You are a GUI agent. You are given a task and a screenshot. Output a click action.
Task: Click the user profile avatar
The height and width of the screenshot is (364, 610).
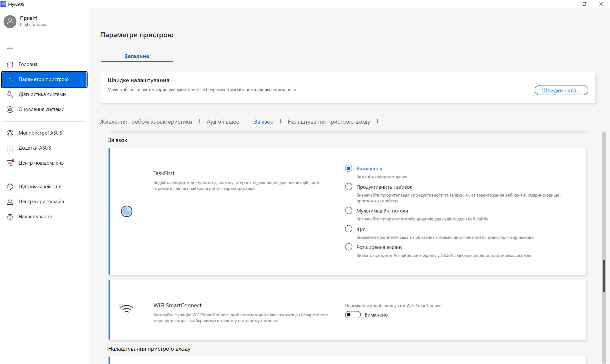point(10,21)
